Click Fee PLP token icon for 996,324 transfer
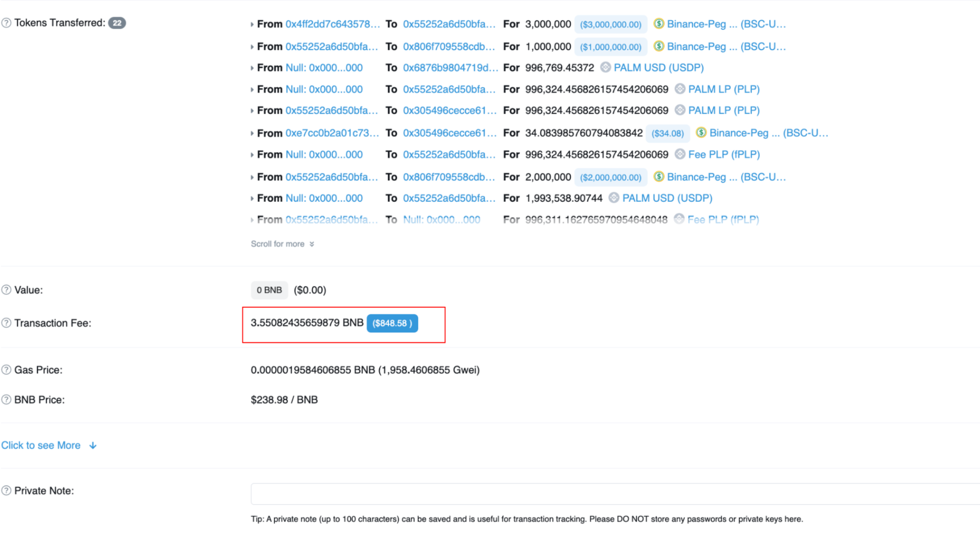 680,154
